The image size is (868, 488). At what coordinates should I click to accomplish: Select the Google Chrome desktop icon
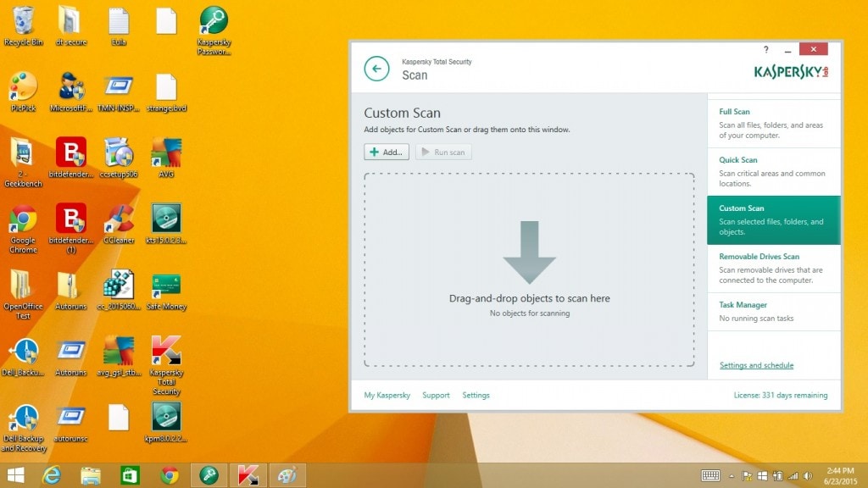pos(23,229)
